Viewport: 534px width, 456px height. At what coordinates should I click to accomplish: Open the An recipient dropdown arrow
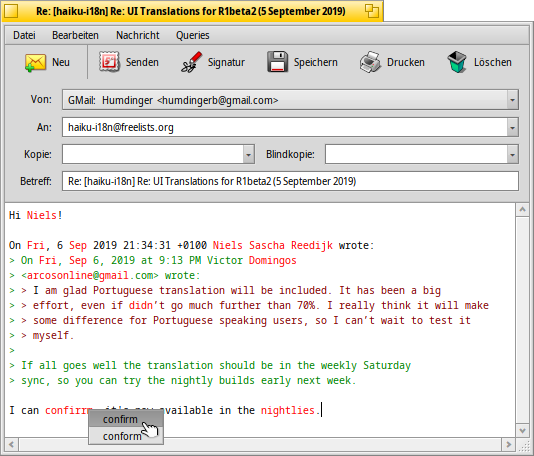click(x=512, y=127)
